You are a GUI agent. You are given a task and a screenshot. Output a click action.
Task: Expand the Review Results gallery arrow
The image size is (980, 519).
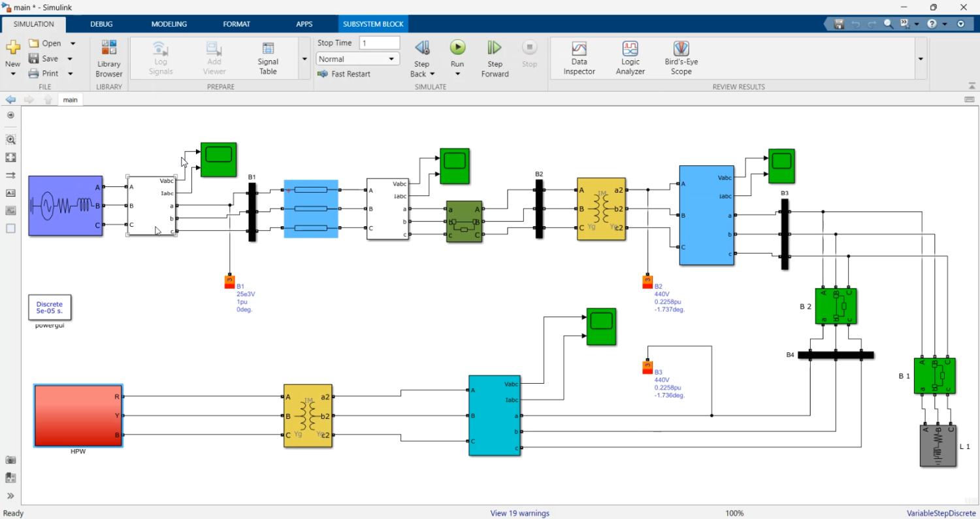coord(921,59)
